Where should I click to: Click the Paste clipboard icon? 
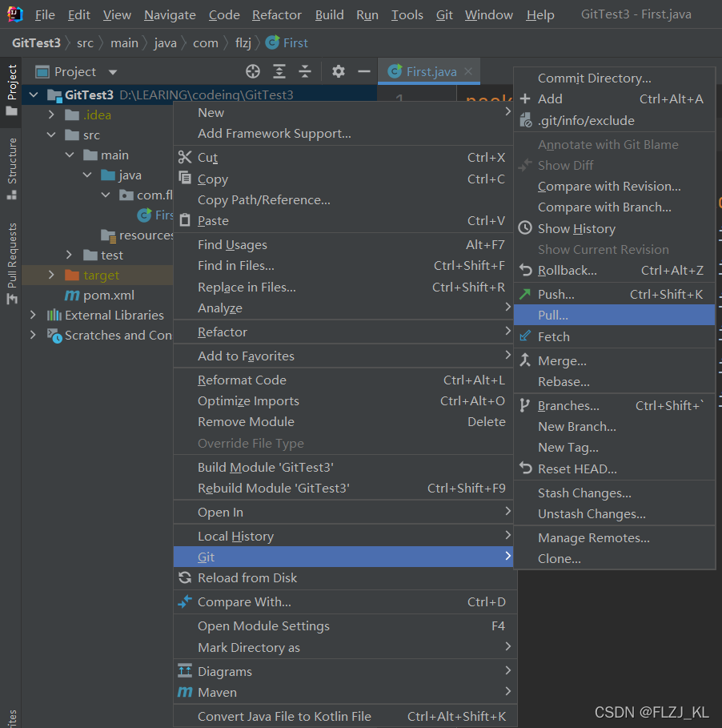(x=185, y=220)
